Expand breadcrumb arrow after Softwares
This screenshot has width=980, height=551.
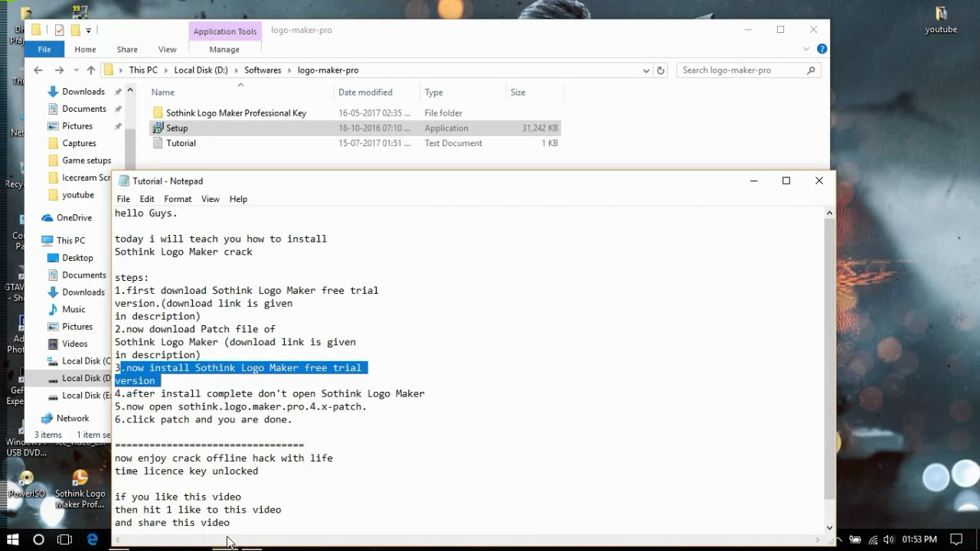tap(290, 70)
